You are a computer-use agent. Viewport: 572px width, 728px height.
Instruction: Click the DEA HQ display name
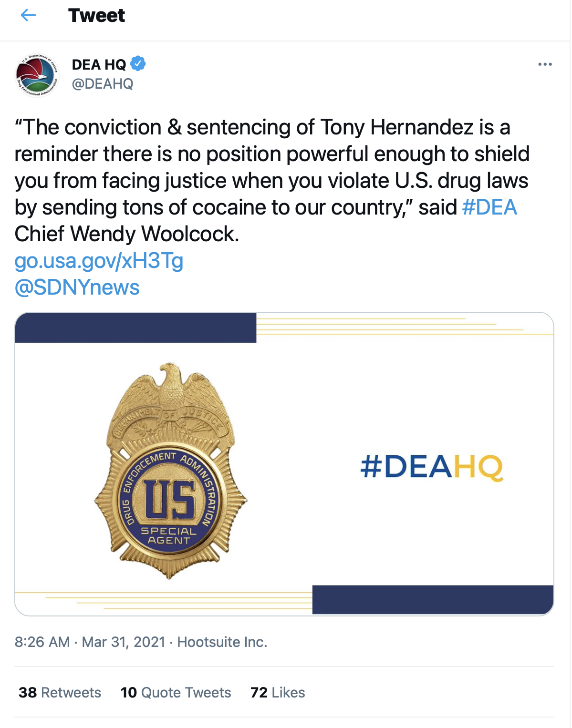pos(99,64)
